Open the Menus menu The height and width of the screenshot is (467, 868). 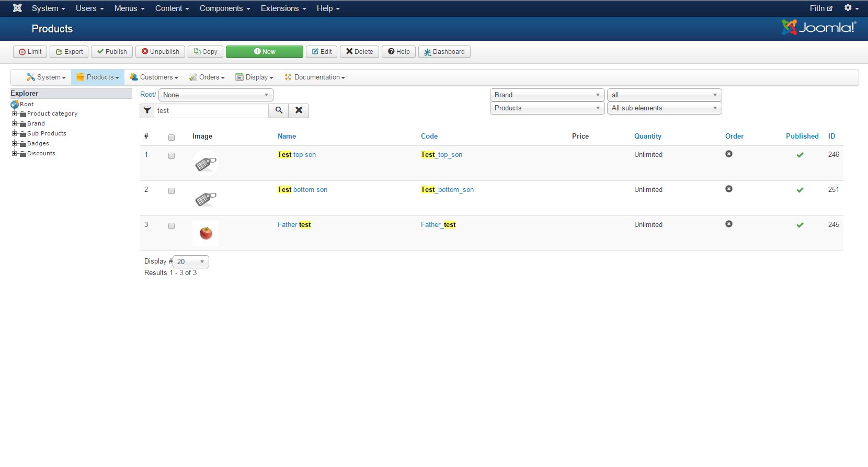point(129,8)
